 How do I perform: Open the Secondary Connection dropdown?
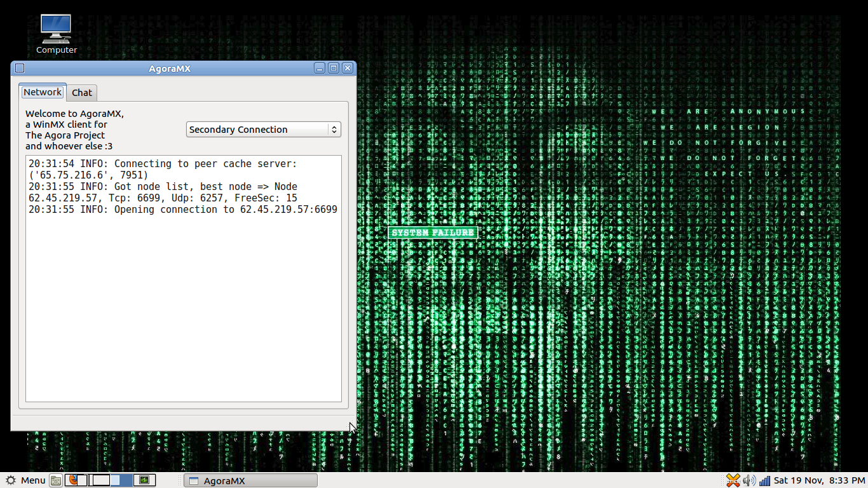pyautogui.click(x=264, y=130)
